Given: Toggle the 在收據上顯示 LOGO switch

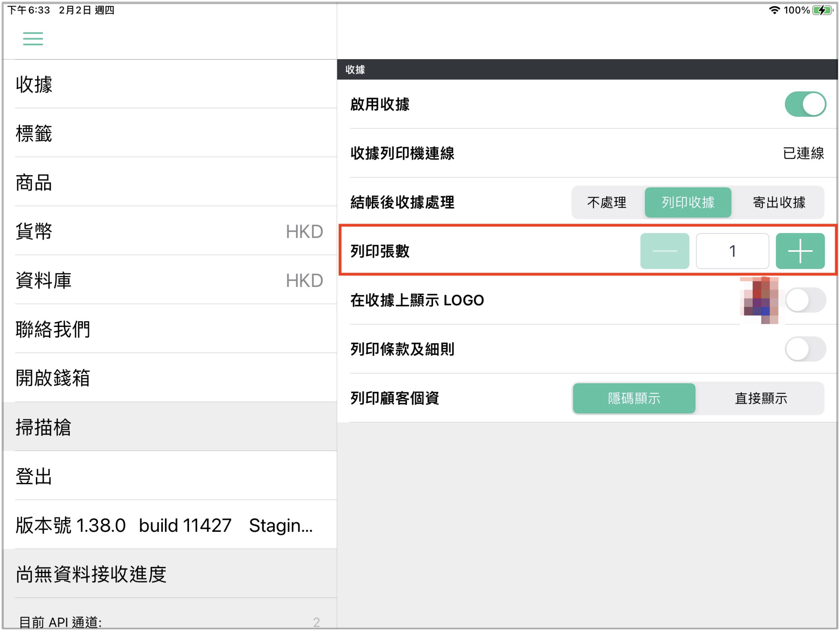Looking at the screenshot, I should tap(805, 300).
